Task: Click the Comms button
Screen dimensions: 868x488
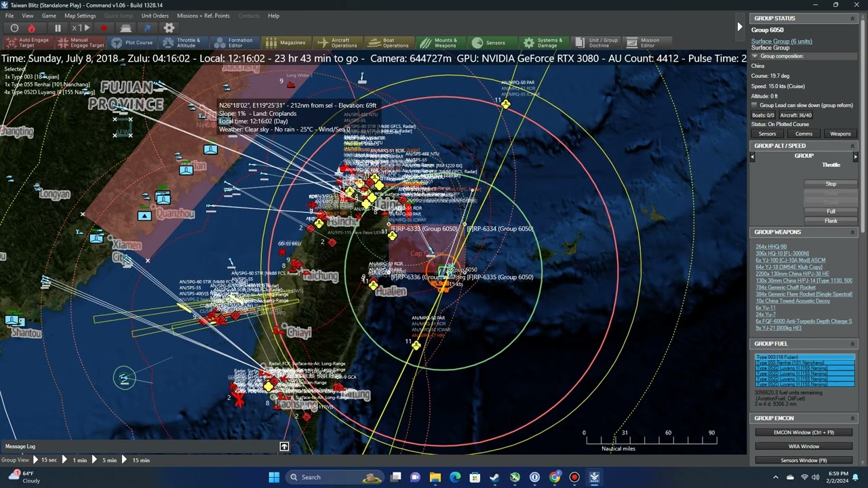Action: pos(804,134)
